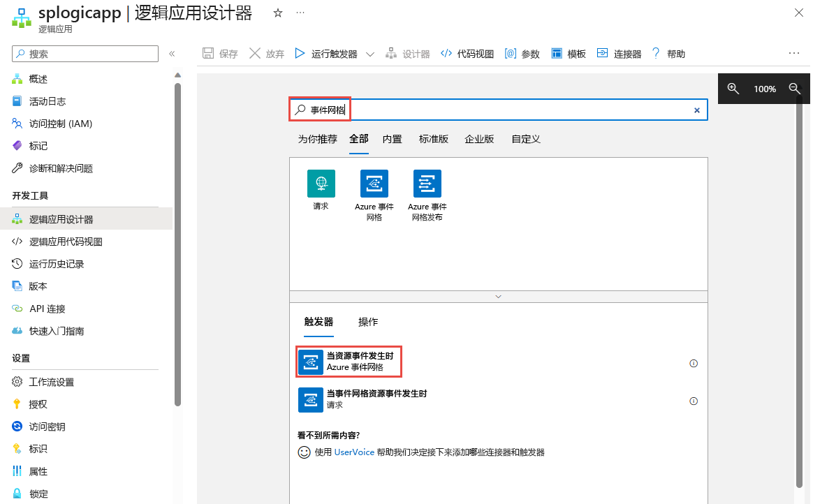Clear the search box with the X
This screenshot has height=504, width=813.
pyautogui.click(x=696, y=110)
